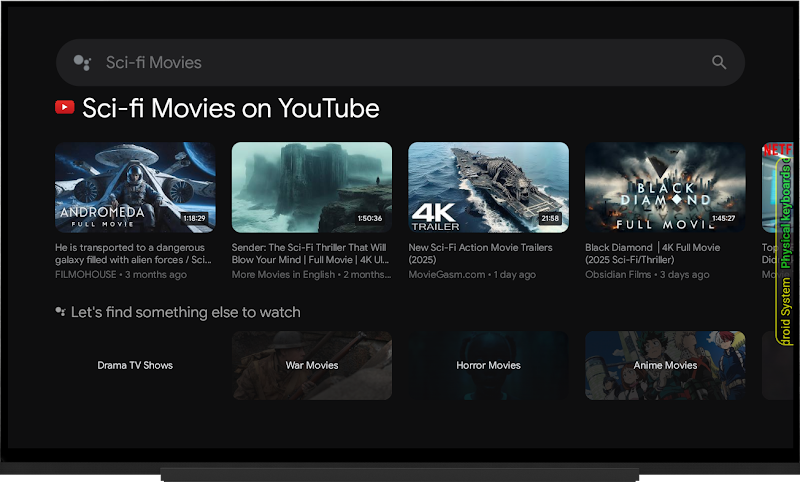Image resolution: width=800 pixels, height=482 pixels.
Task: Click the 1:18:29 duration badge
Action: pos(194,218)
